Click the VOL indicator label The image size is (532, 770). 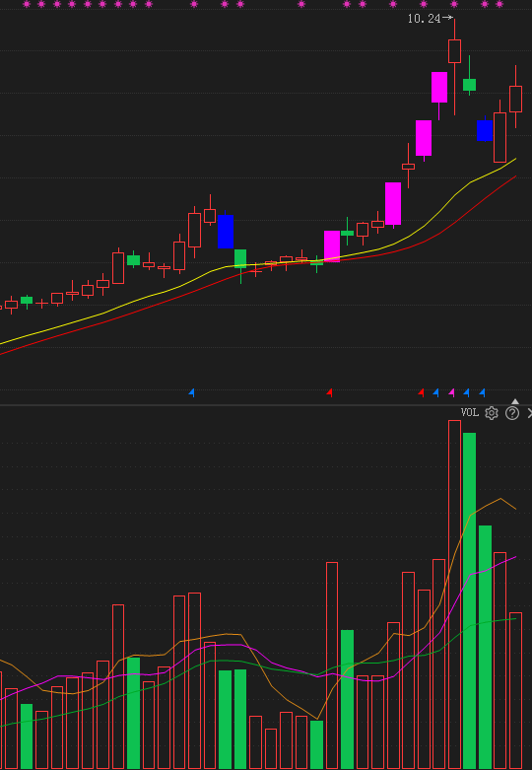coord(470,412)
